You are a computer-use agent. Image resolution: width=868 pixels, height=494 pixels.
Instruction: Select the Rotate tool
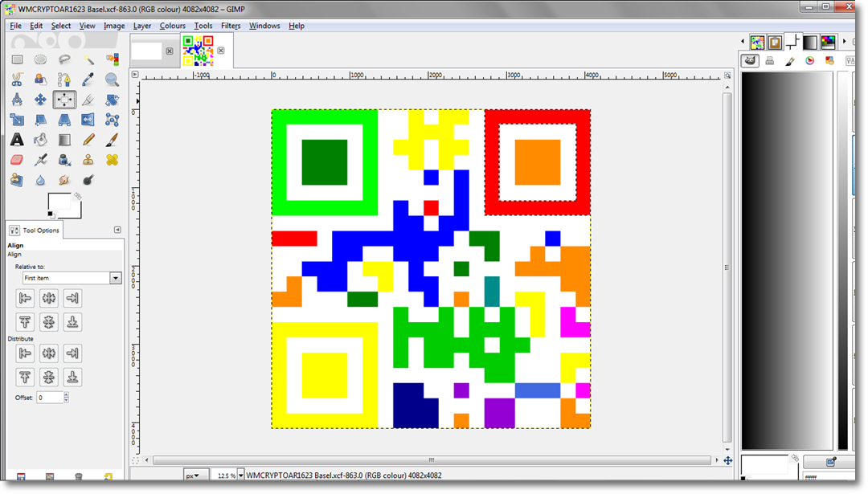[x=113, y=100]
